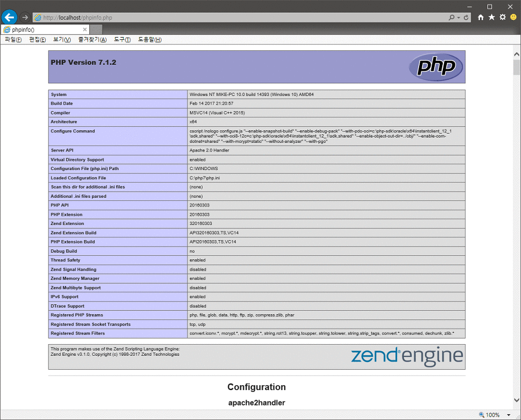521x420 pixels.
Task: Open the 파일(F) menu
Action: point(13,39)
